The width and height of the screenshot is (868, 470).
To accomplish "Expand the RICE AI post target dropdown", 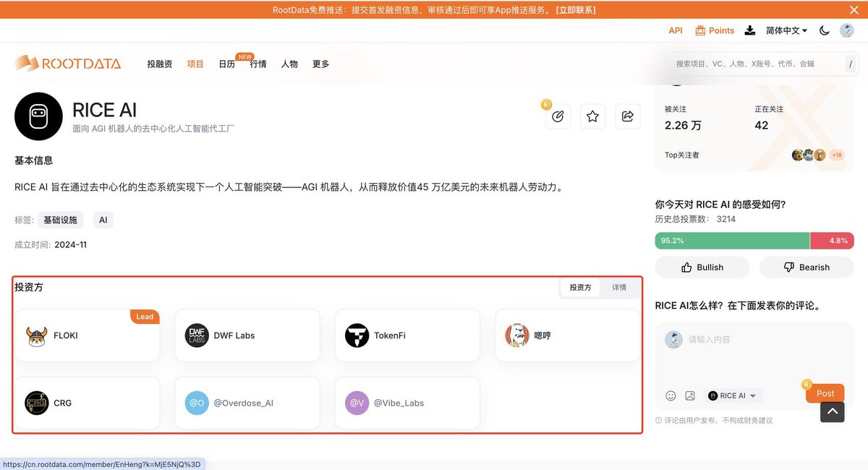I will click(733, 396).
